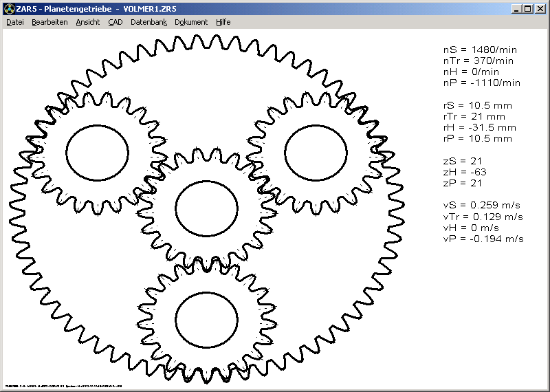Open the CAD menu
This screenshot has width=550, height=392.
[115, 22]
